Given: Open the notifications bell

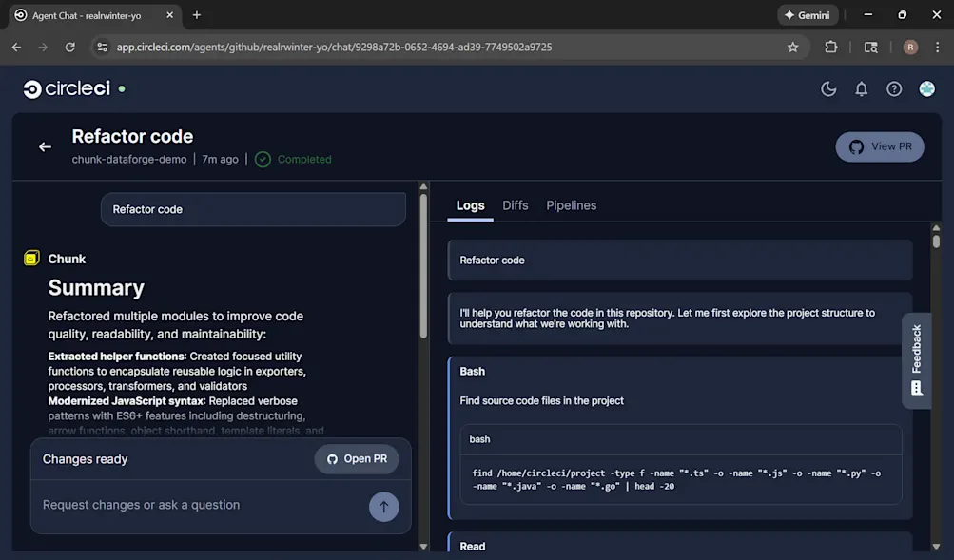Looking at the screenshot, I should point(861,88).
